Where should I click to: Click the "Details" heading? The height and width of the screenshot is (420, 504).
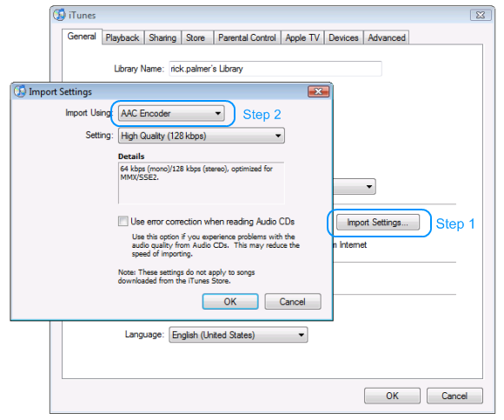[x=131, y=157]
